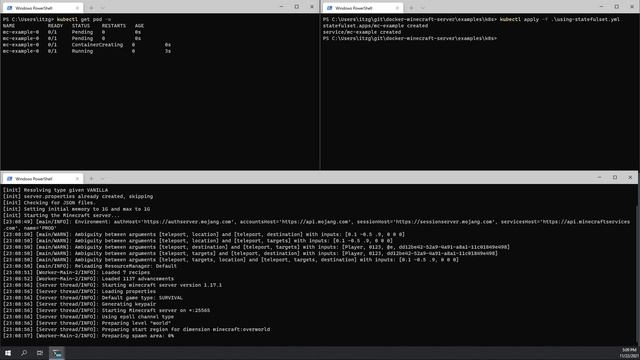Open the Windows Start menu
Viewport: 640px width, 360px height.
point(8,353)
